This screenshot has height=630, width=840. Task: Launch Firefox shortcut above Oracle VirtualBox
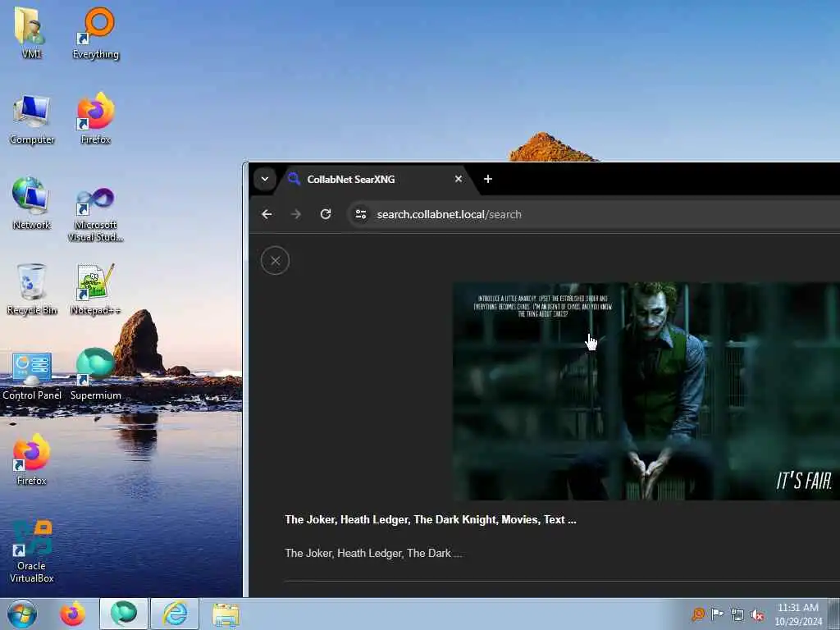pos(32,459)
